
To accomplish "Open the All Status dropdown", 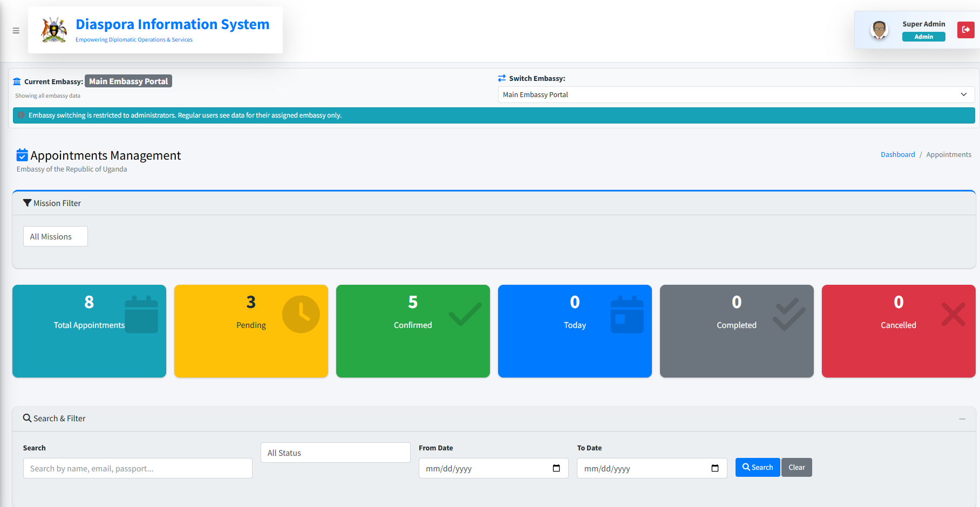I will click(336, 453).
